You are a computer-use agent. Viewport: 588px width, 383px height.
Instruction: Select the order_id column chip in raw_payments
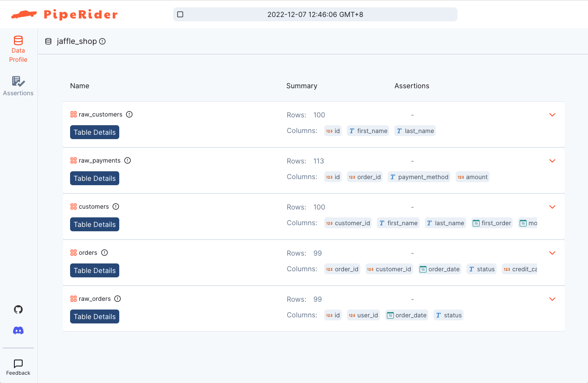click(365, 177)
